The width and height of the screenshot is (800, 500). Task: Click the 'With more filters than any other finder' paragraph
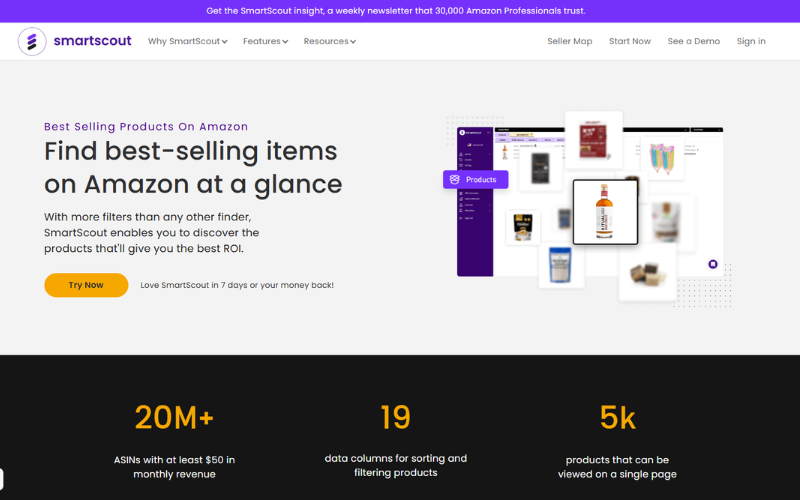pos(152,233)
